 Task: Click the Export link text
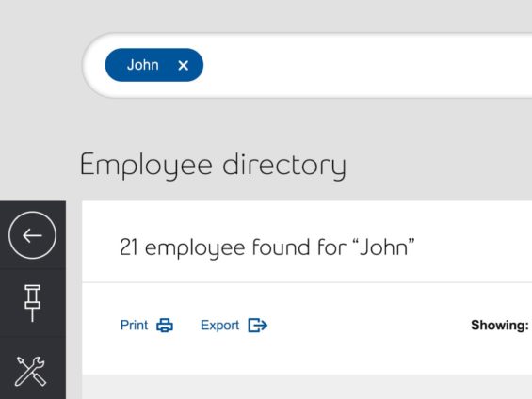(219, 325)
